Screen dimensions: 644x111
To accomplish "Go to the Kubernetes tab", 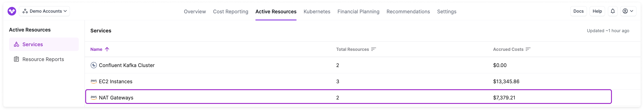I will coord(317,12).
